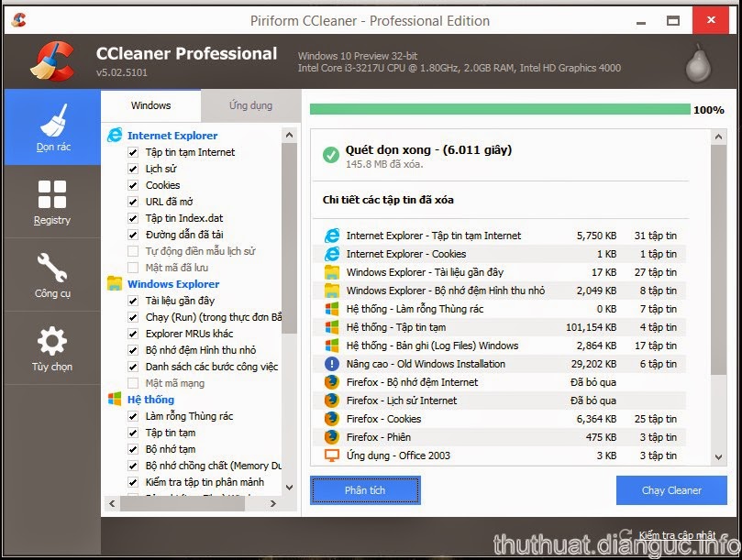Toggle Tài liệu gần đây checkbox
742x560 pixels.
[x=133, y=301]
